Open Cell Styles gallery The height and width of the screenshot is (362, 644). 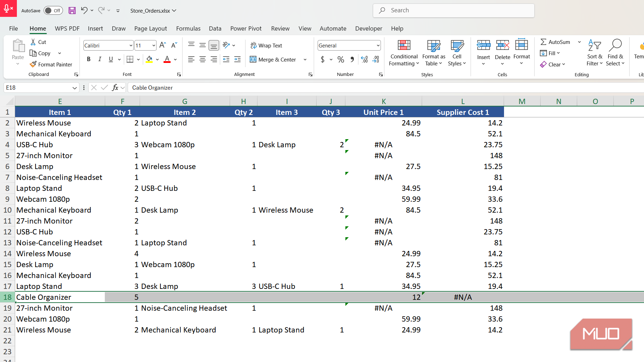pos(457,53)
